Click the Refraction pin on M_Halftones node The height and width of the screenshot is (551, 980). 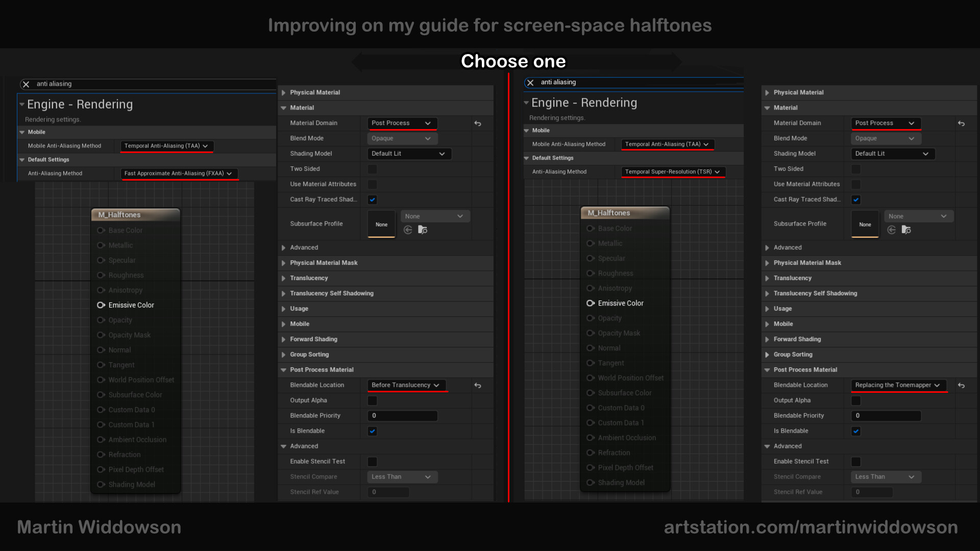(x=100, y=455)
